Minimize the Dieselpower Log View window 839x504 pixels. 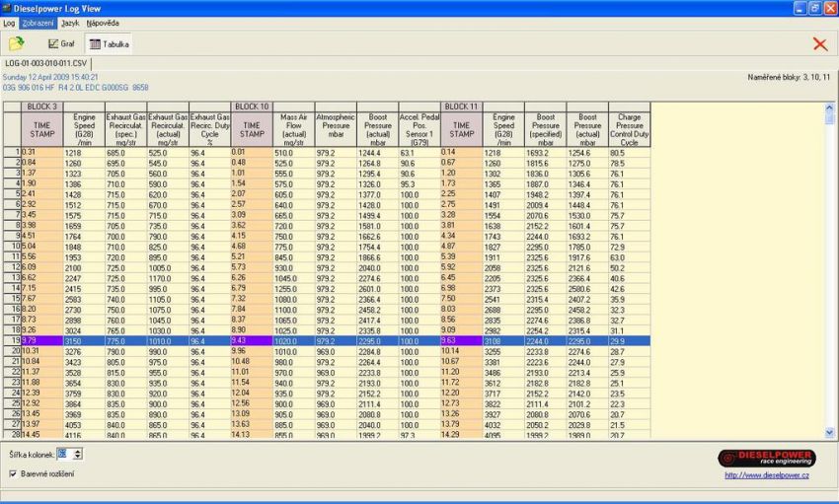(x=800, y=8)
